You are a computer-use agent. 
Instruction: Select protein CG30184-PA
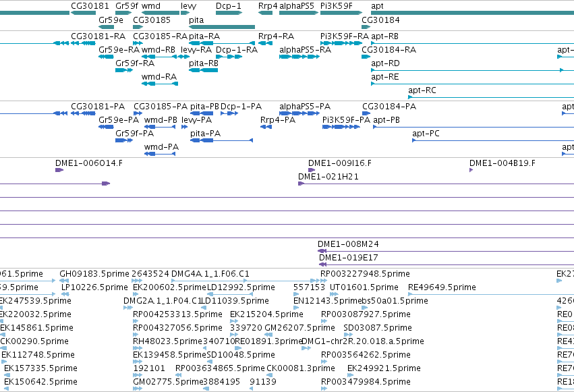[389, 107]
